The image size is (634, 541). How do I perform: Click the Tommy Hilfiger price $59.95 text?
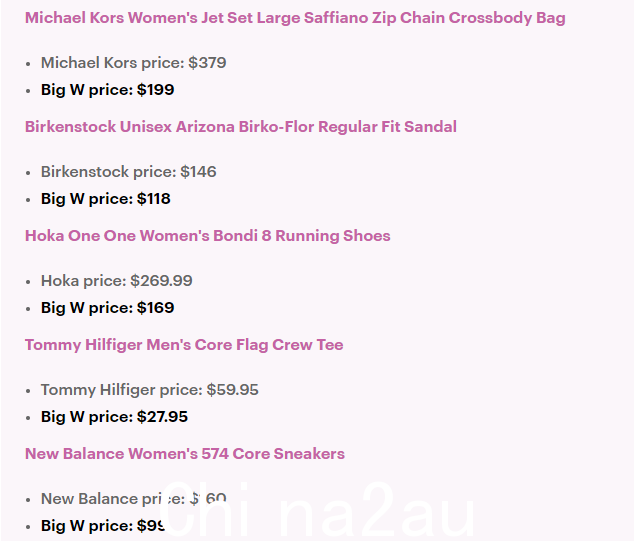click(x=150, y=390)
